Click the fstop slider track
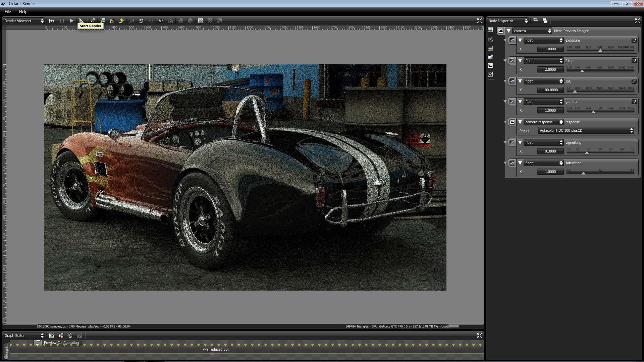Screen dimensions: 644x362 (x=600, y=70)
